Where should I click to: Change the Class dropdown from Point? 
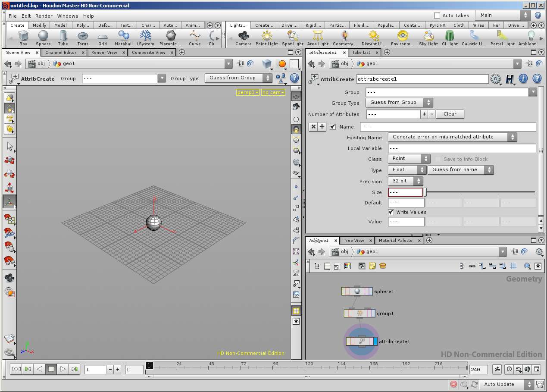click(x=409, y=159)
